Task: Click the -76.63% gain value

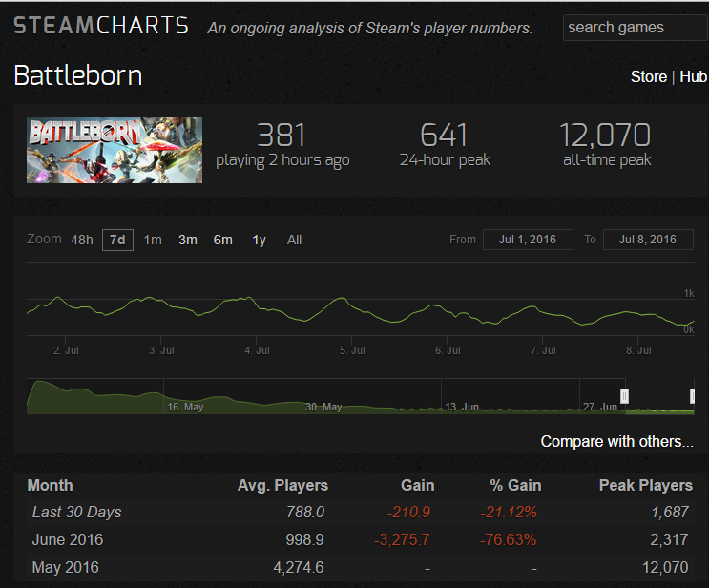Action: click(x=509, y=539)
